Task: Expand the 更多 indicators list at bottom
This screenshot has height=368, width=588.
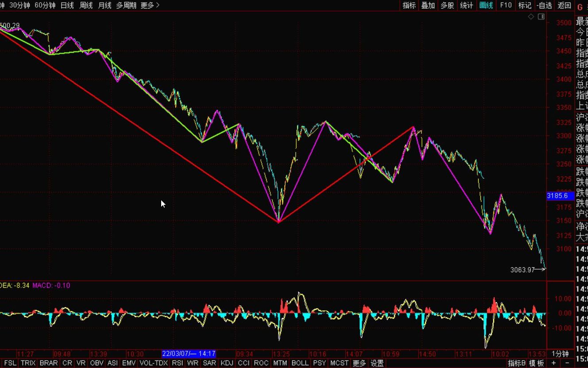Action: coord(359,363)
